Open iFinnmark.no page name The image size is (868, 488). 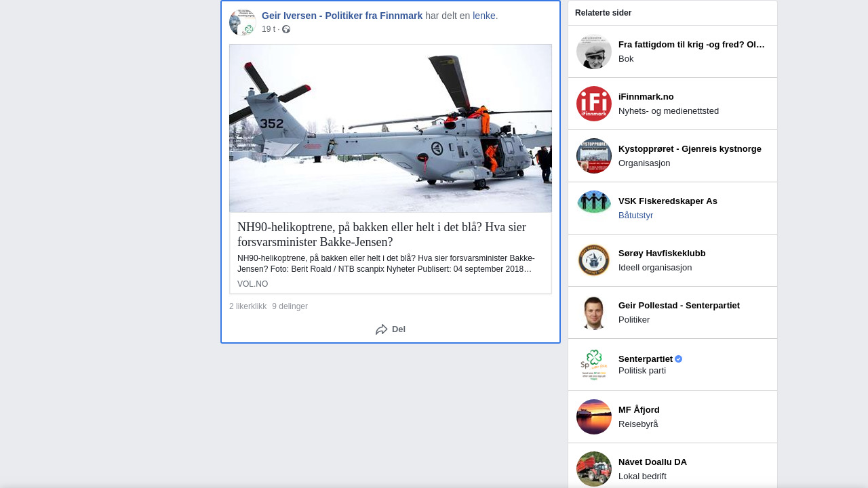pos(646,97)
